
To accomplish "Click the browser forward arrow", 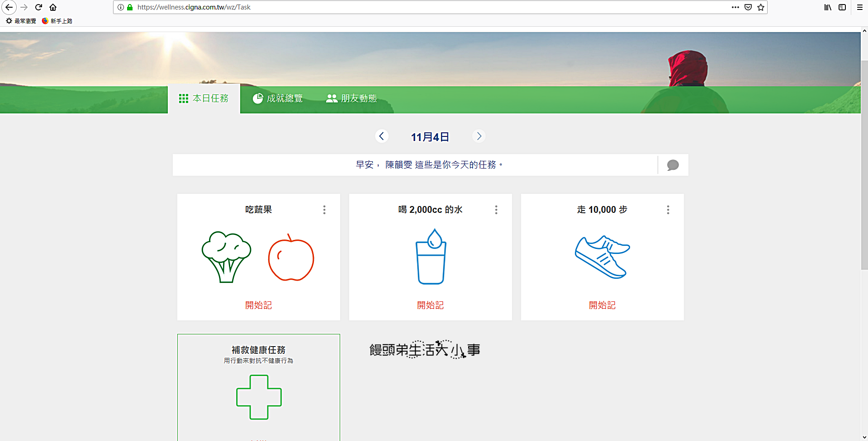I will click(24, 7).
